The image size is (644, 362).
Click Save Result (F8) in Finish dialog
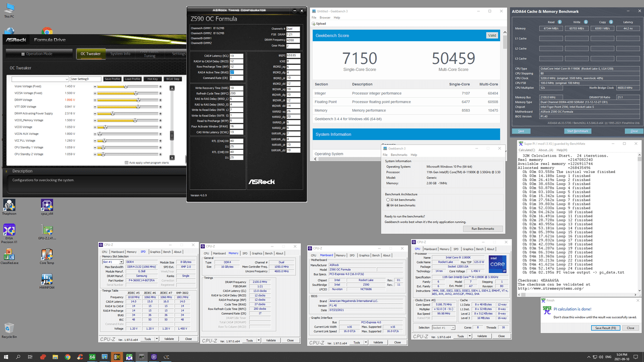coord(606,328)
